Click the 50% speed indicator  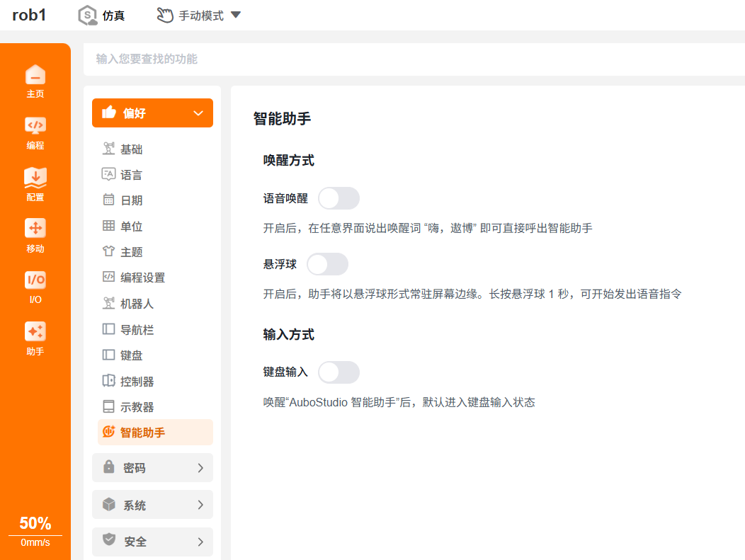(x=35, y=523)
